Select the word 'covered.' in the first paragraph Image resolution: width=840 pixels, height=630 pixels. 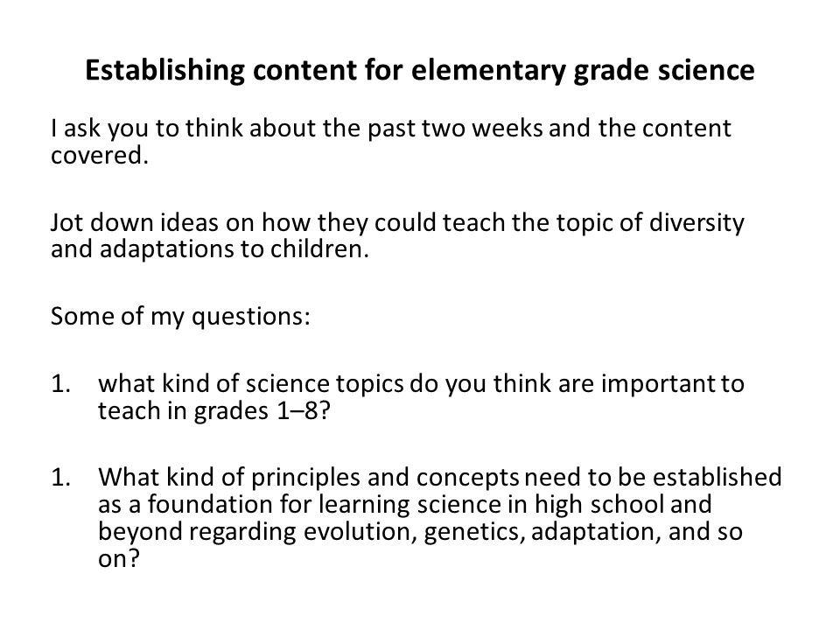pos(99,156)
